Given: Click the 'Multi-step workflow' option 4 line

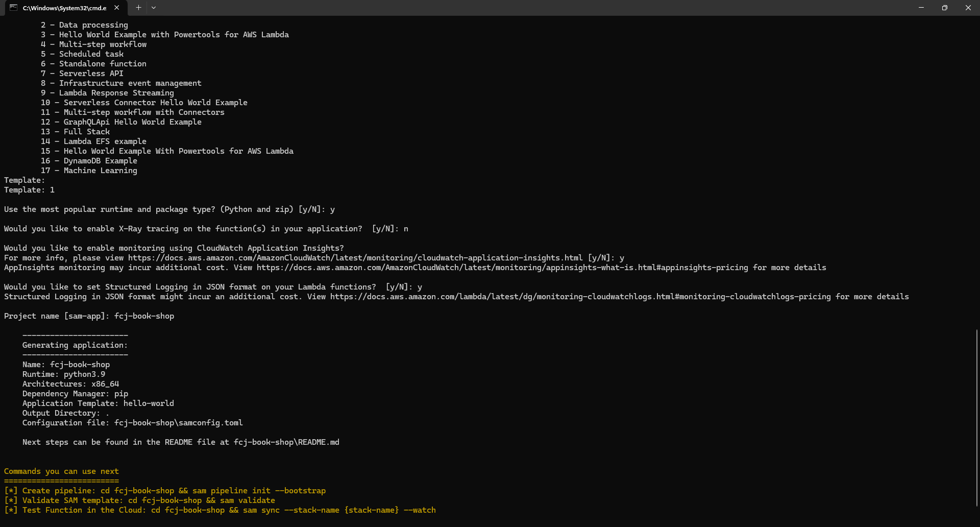Looking at the screenshot, I should pyautogui.click(x=93, y=44).
